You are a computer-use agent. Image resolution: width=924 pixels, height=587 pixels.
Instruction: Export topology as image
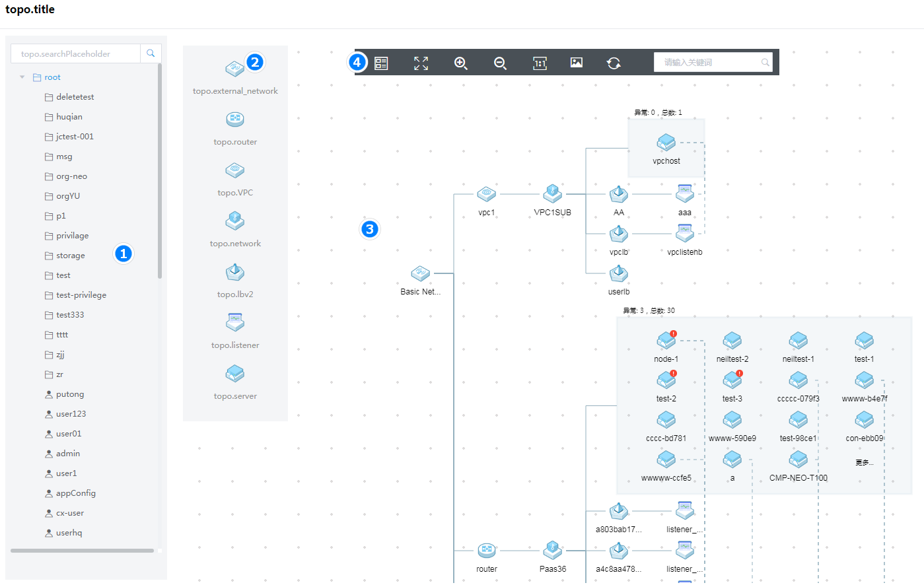click(x=577, y=63)
